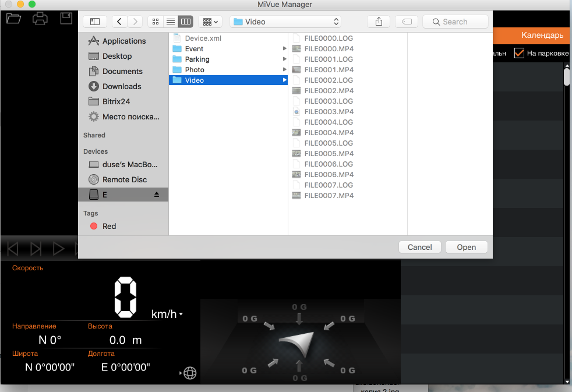Click the printer icon in MiVue toolbar
This screenshot has height=392, width=572.
coord(40,19)
